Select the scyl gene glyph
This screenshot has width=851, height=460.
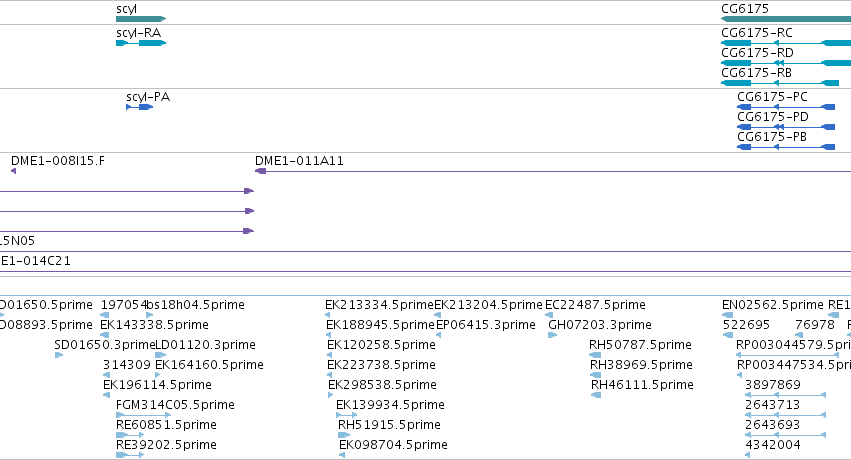[141, 19]
